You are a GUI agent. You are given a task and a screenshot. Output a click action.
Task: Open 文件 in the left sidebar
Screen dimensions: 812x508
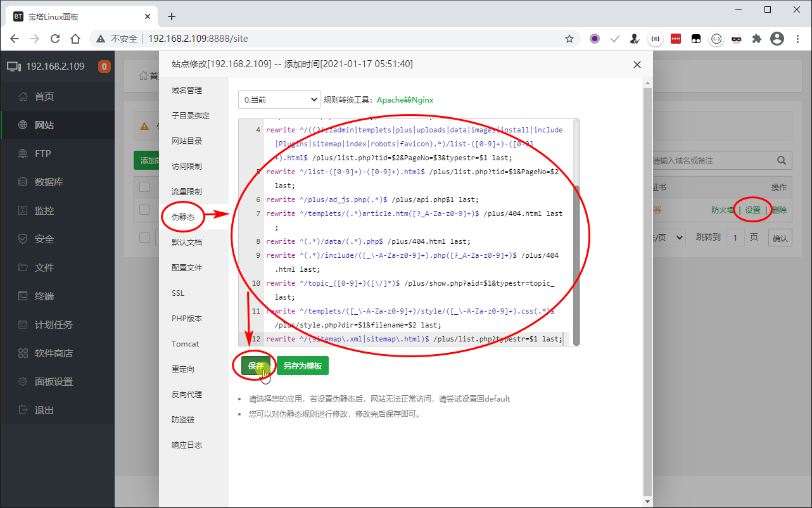[x=57, y=267]
